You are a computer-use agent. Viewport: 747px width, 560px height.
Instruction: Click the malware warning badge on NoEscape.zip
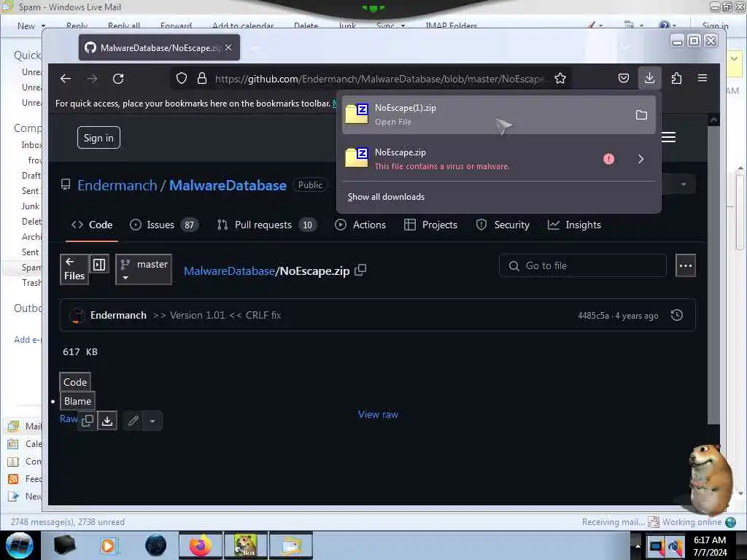point(609,159)
